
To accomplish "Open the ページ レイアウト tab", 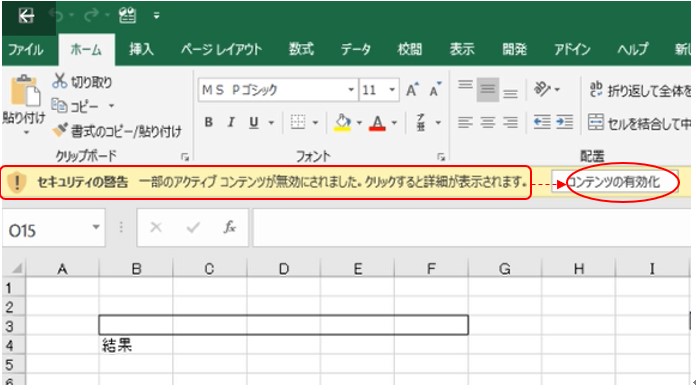I will [221, 49].
